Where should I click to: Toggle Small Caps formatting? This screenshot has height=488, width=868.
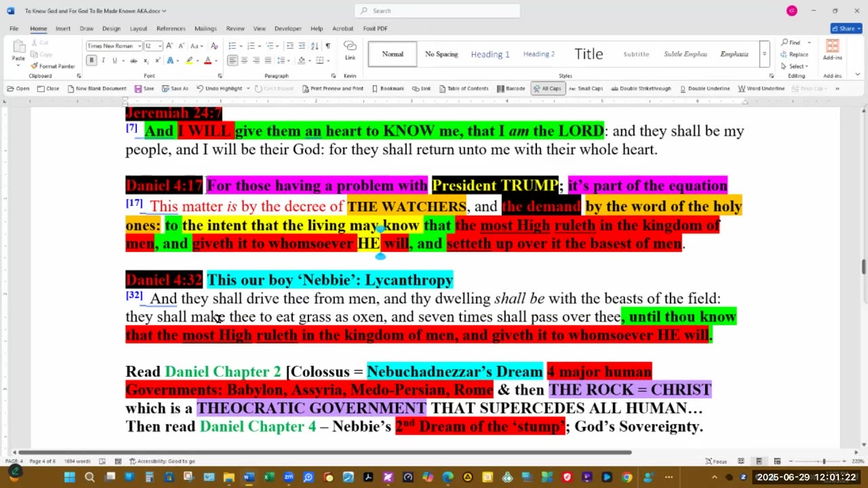click(586, 89)
